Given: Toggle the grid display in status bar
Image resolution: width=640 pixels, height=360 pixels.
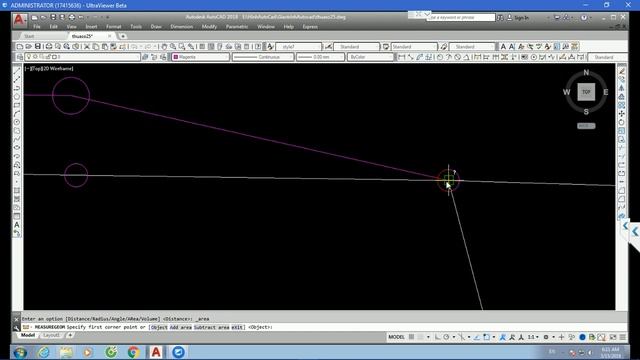Looking at the screenshot, I should (411, 337).
